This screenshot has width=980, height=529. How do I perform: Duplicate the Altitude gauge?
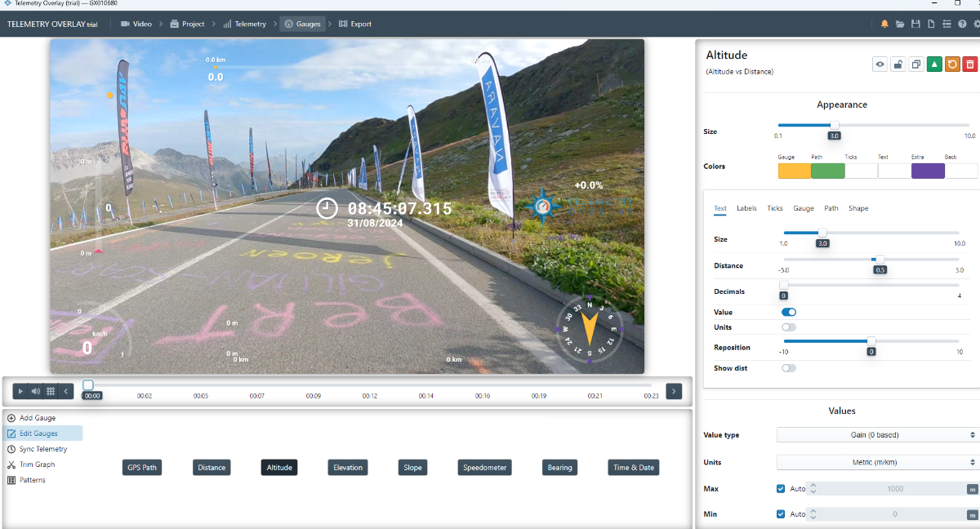pyautogui.click(x=916, y=64)
